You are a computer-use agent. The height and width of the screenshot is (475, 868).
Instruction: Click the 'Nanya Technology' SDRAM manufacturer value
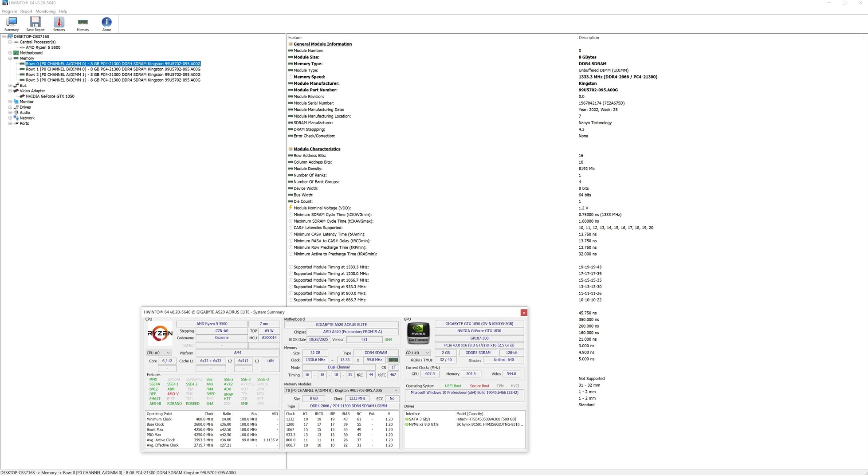pos(595,123)
